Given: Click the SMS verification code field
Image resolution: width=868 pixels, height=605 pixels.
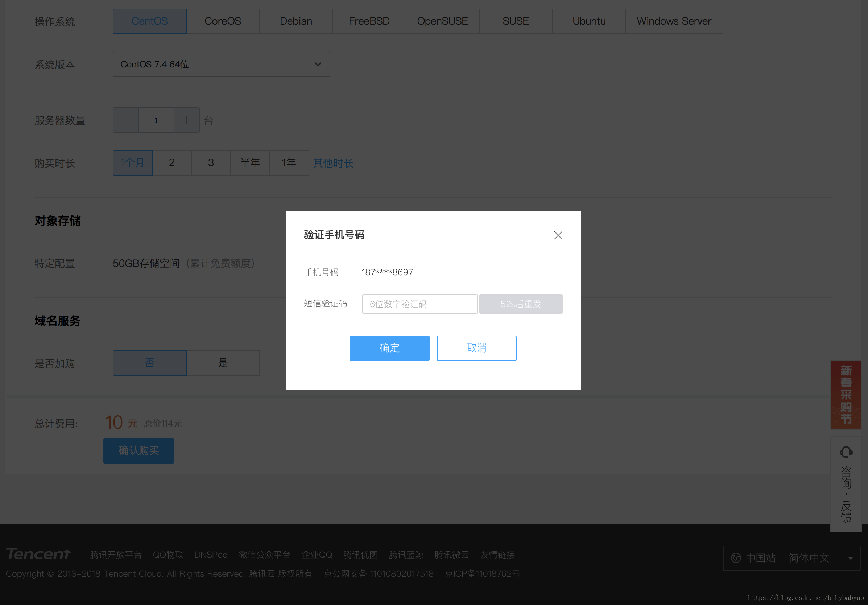Looking at the screenshot, I should click(419, 304).
